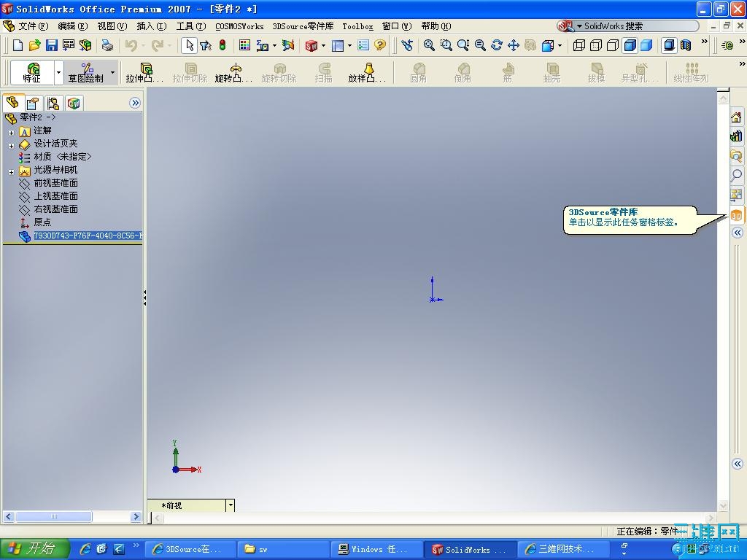Open the 插入(I) menu
The image size is (747, 560).
[x=152, y=26]
